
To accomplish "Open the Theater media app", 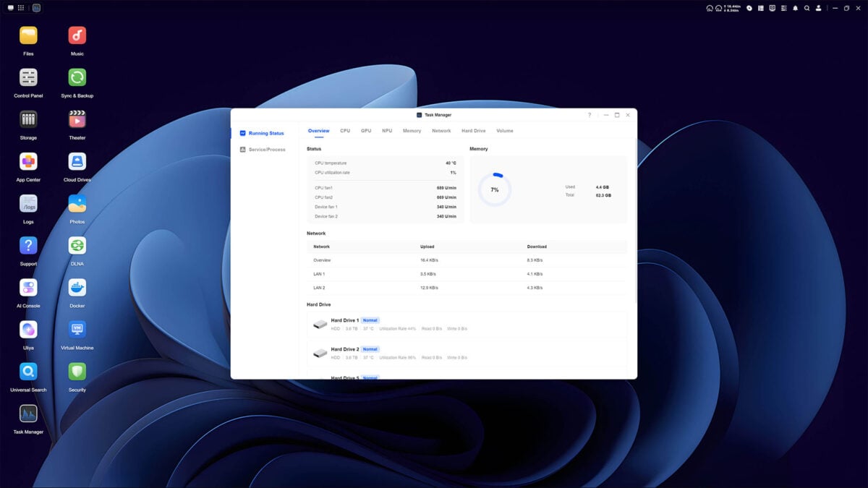I will click(x=77, y=118).
